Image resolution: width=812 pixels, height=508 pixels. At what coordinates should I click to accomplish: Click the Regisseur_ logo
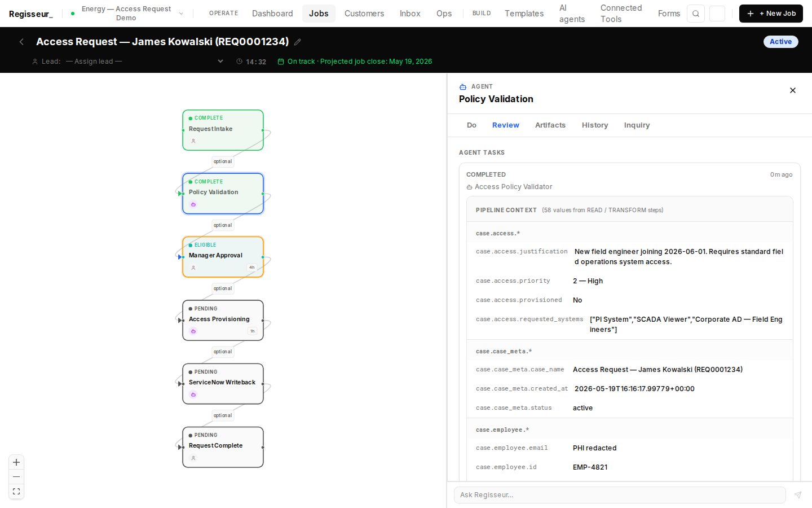coord(31,14)
